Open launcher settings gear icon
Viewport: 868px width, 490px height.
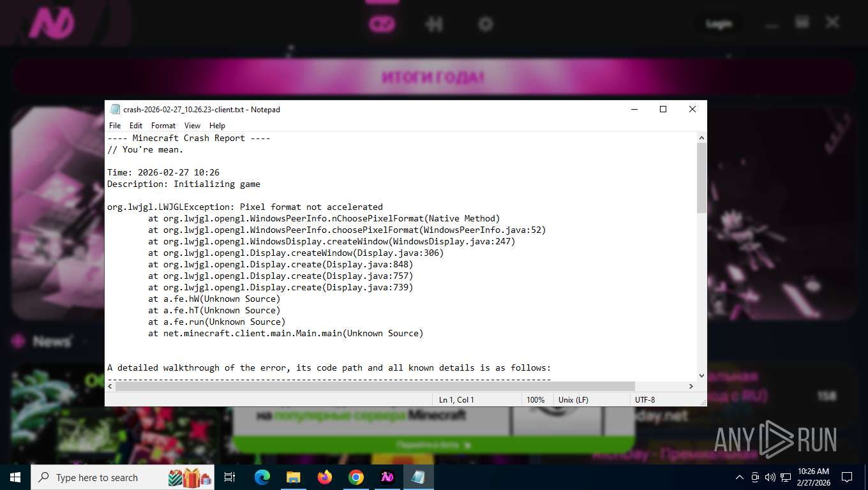pos(486,24)
